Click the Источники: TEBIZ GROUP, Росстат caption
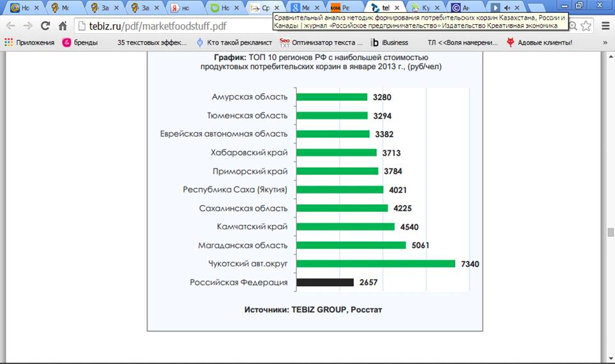Viewport: 615px width, 364px height. pos(313,310)
